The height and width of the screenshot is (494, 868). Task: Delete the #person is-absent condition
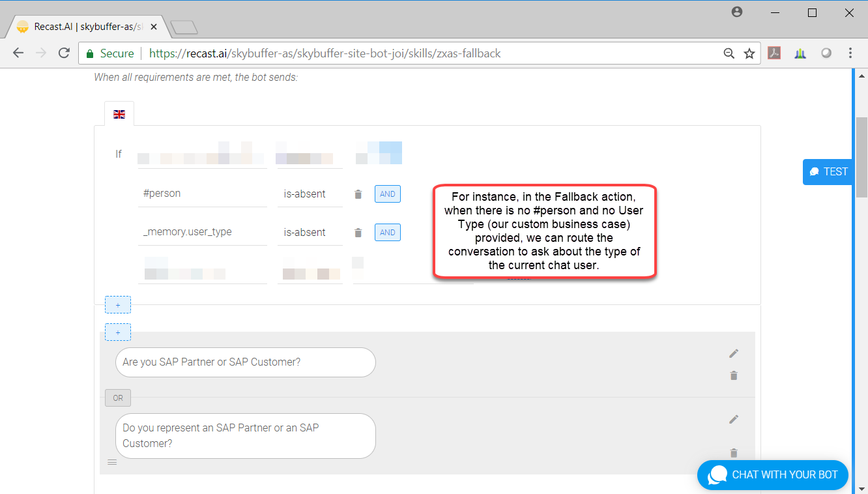pyautogui.click(x=358, y=194)
